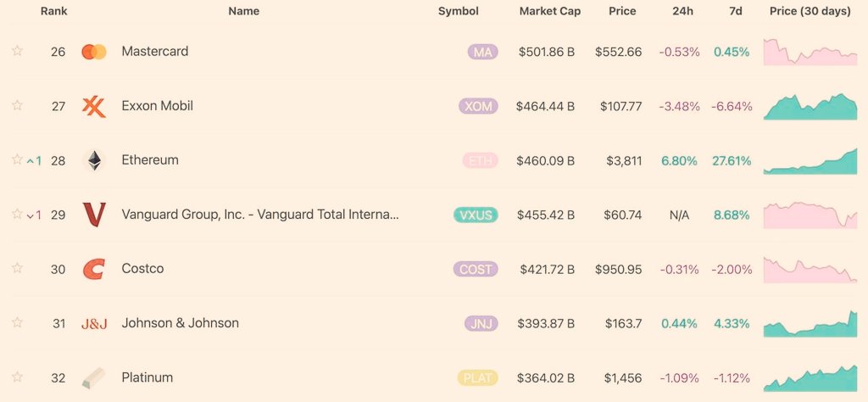Click the Ethereum diamond logo
This screenshot has width=868, height=402.
(95, 160)
